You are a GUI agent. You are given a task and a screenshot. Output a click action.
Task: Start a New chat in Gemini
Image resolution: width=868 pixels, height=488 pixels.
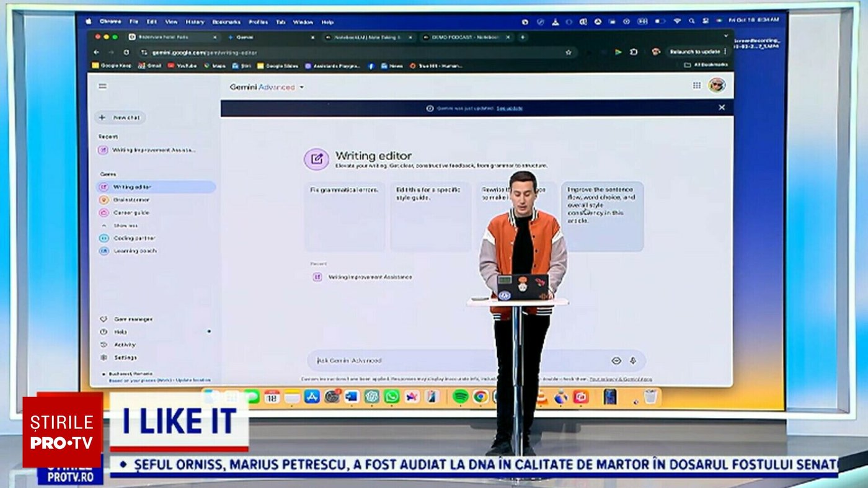[120, 118]
